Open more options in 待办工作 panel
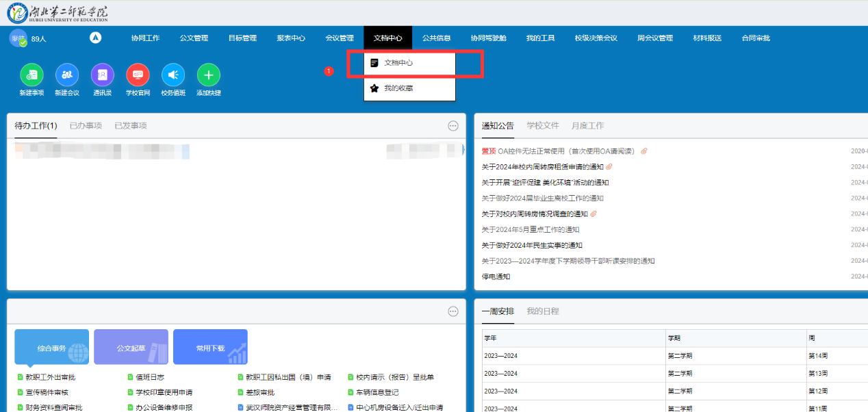The height and width of the screenshot is (412, 868). point(452,126)
